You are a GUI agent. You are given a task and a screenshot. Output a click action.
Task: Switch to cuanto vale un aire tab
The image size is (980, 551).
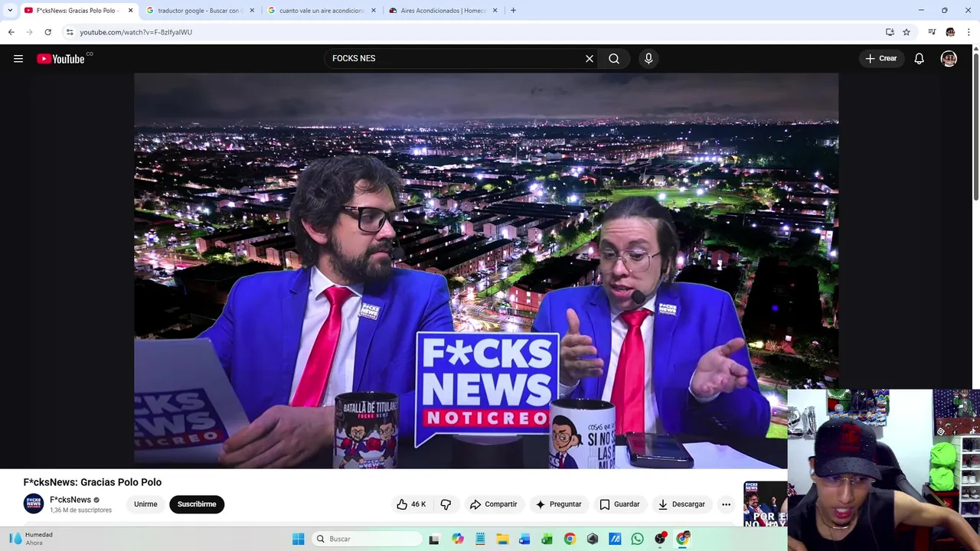point(320,11)
